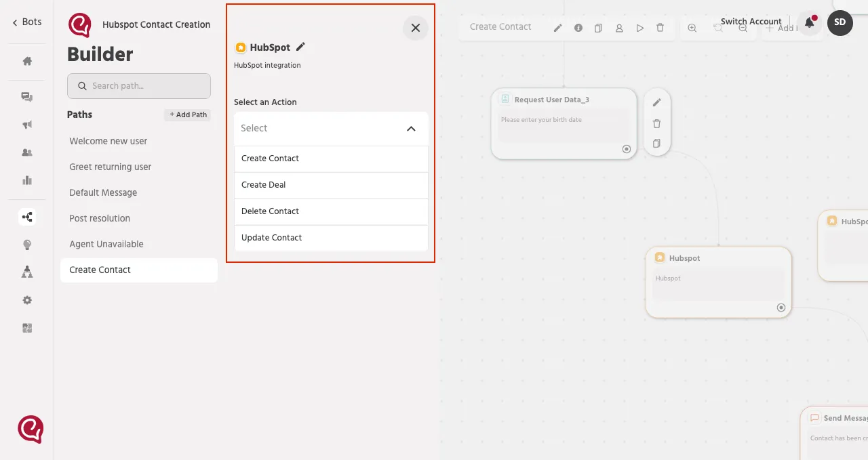
Task: Edit the HubSpot node name with pencil
Action: click(301, 47)
